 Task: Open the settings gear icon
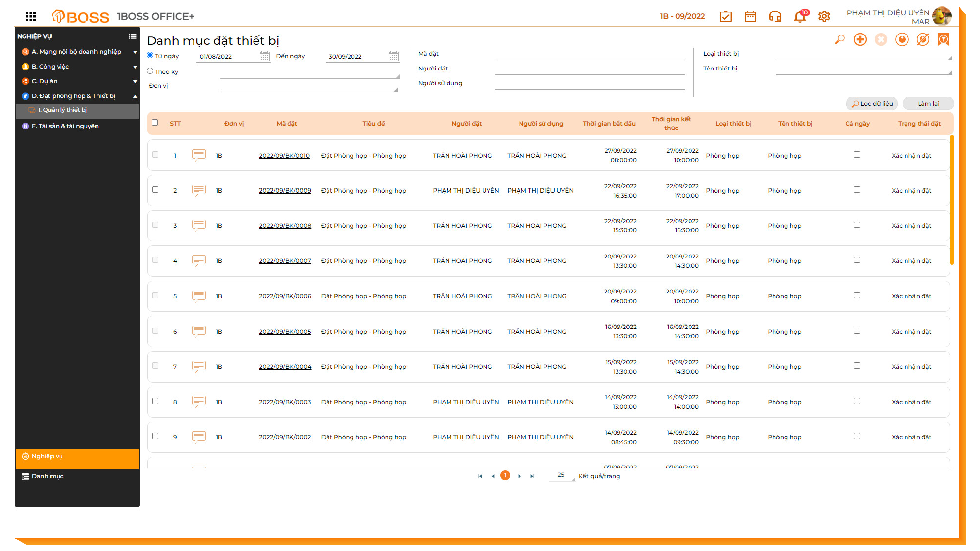tap(824, 16)
